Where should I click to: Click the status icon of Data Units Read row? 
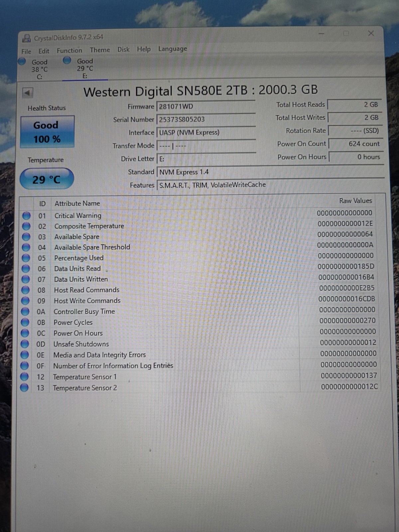pyautogui.click(x=26, y=269)
